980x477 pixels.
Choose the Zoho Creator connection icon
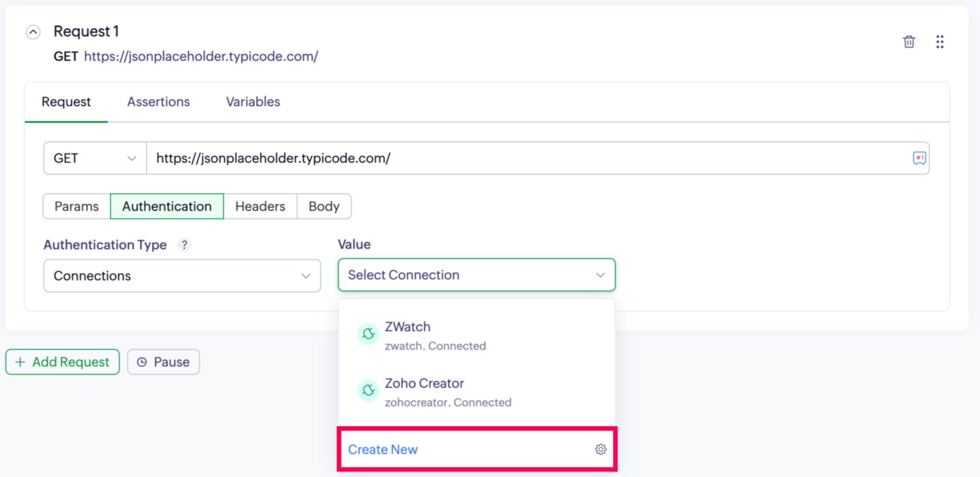[368, 390]
